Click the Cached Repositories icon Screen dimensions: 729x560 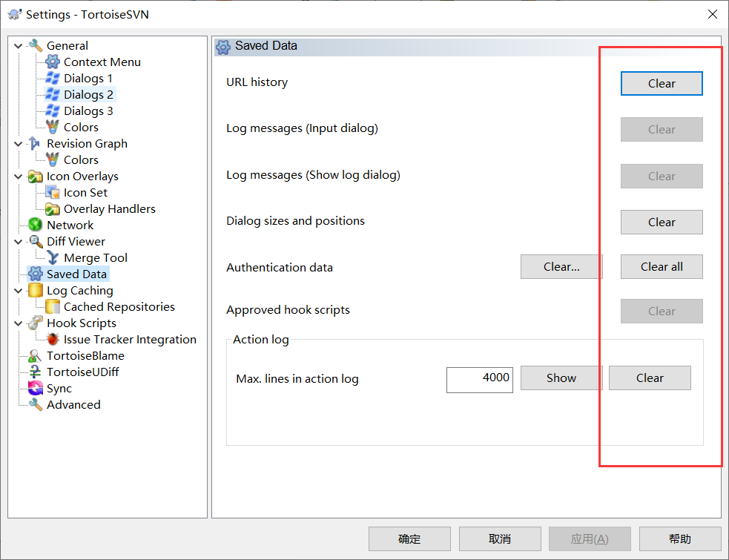53,306
